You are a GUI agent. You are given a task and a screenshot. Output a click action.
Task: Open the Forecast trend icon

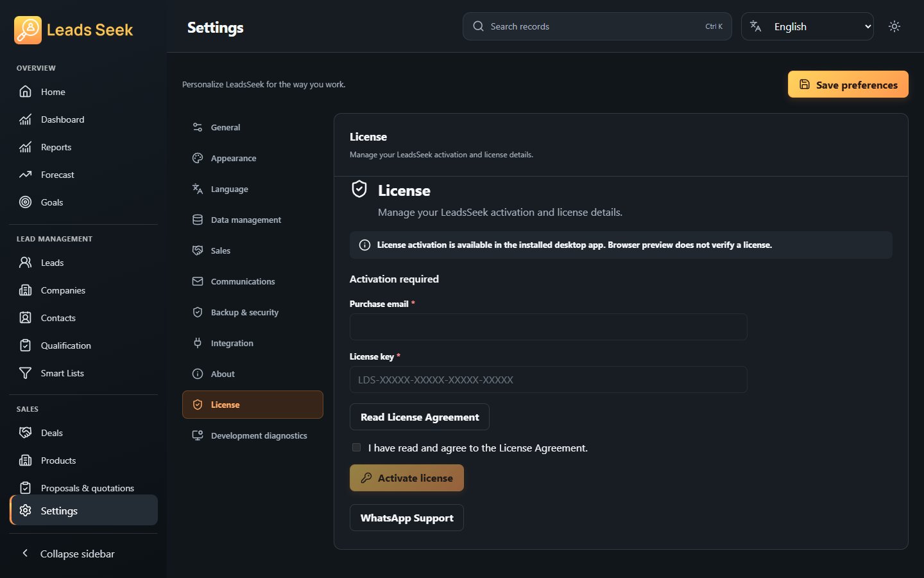25,175
